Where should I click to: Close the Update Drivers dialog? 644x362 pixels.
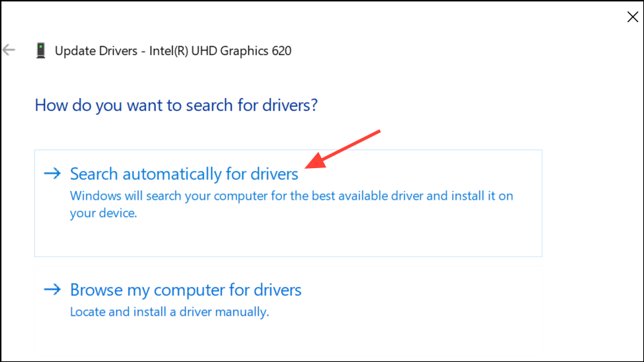632,17
